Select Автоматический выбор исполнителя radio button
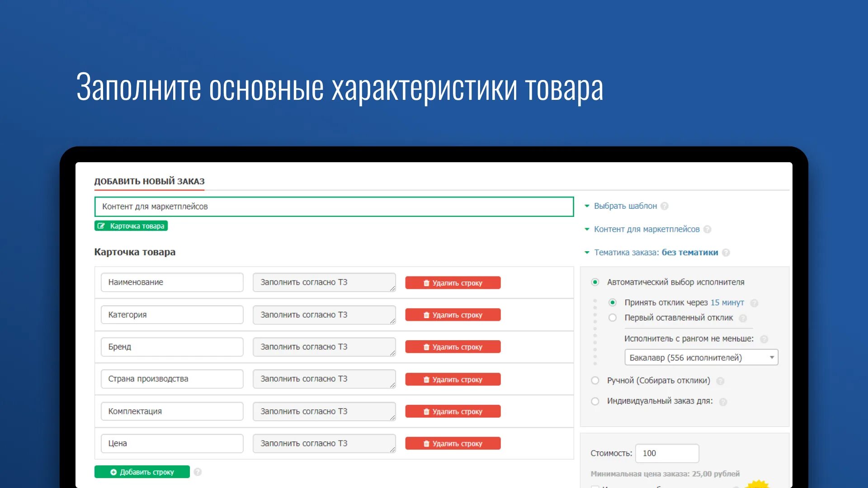Viewport: 868px width, 488px height. click(595, 282)
